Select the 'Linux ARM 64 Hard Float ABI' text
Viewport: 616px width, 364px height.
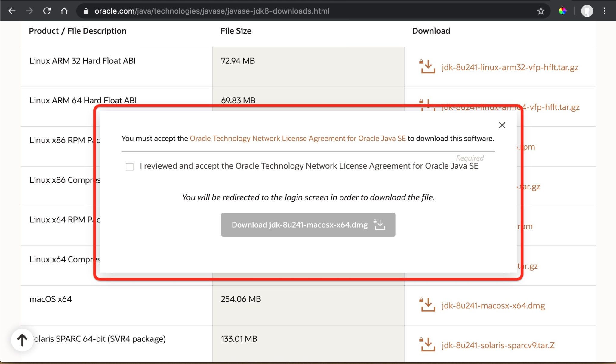pyautogui.click(x=83, y=100)
